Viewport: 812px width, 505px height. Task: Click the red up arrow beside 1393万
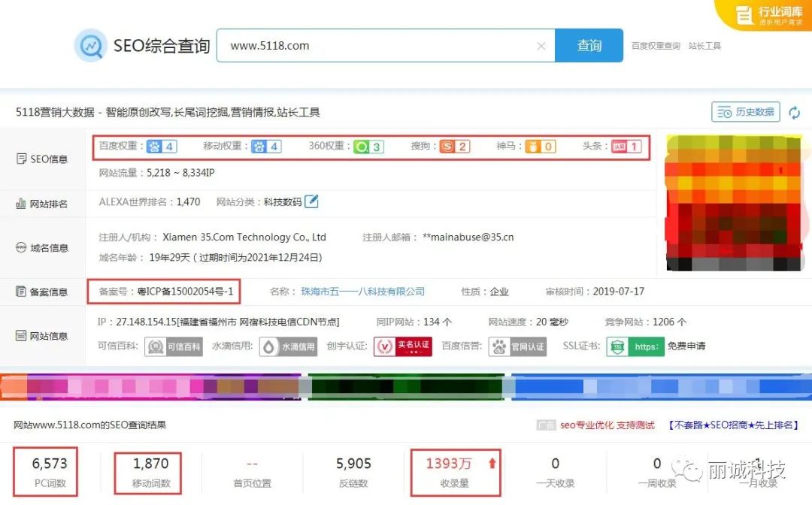click(492, 463)
